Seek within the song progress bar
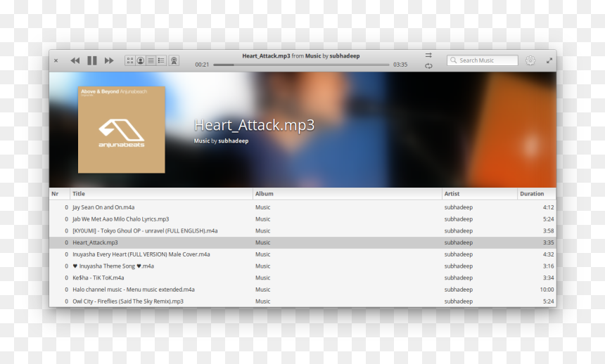Screen dimensions: 605x364 pyautogui.click(x=301, y=65)
